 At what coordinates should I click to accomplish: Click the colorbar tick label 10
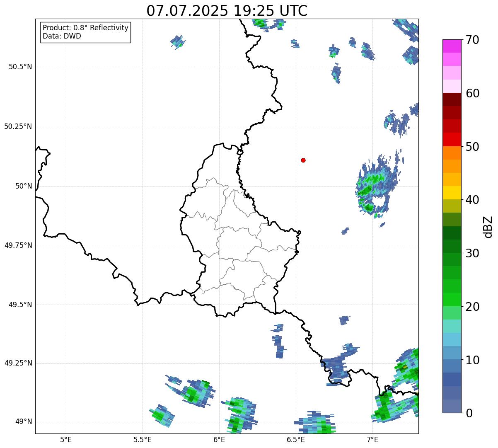[x=472, y=360]
